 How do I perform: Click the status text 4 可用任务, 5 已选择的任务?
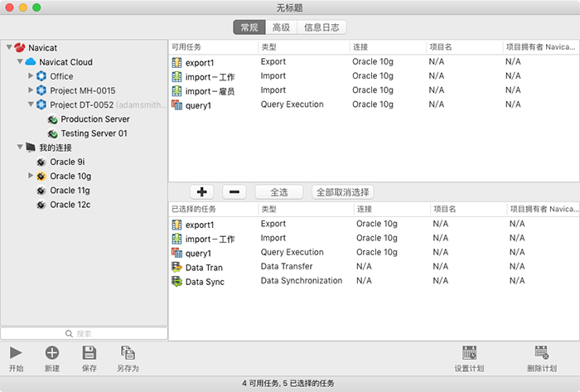tap(288, 384)
